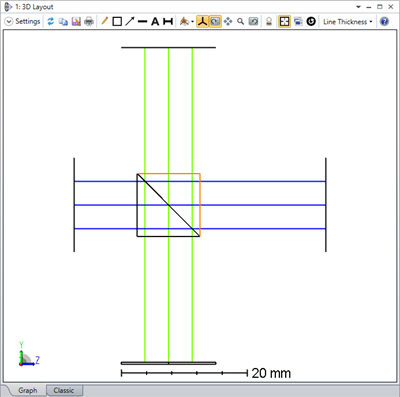Viewport: 400px width, 397px height.
Task: Open the camera view orientation dropdown arrow
Action: [x=192, y=22]
